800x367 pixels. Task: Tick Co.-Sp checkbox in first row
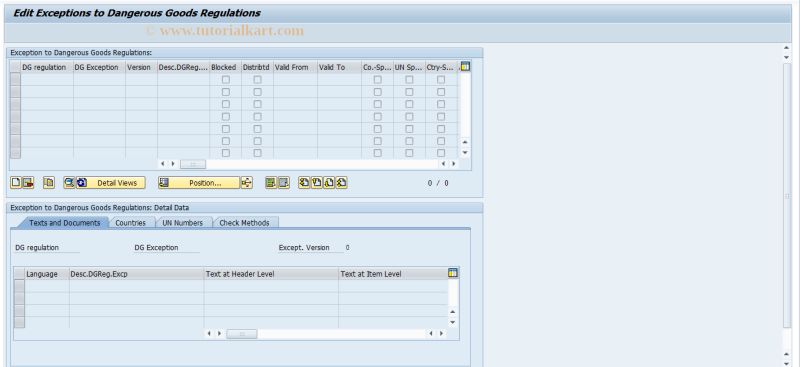(x=378, y=80)
